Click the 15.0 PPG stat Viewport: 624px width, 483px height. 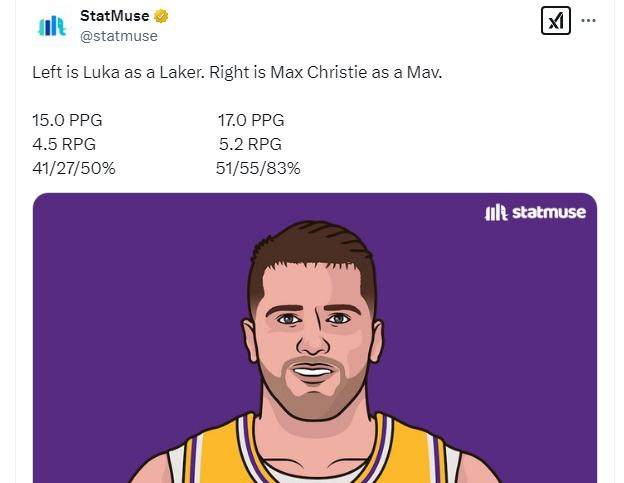tap(67, 120)
